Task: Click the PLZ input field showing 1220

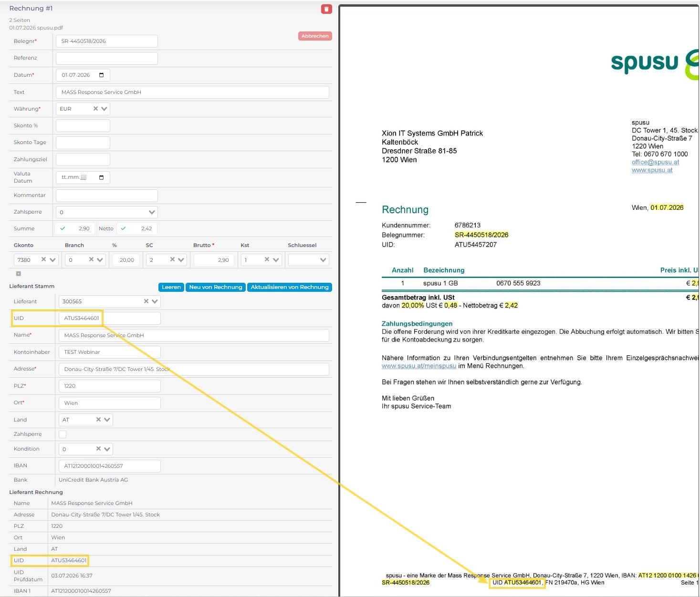Action: coord(110,386)
